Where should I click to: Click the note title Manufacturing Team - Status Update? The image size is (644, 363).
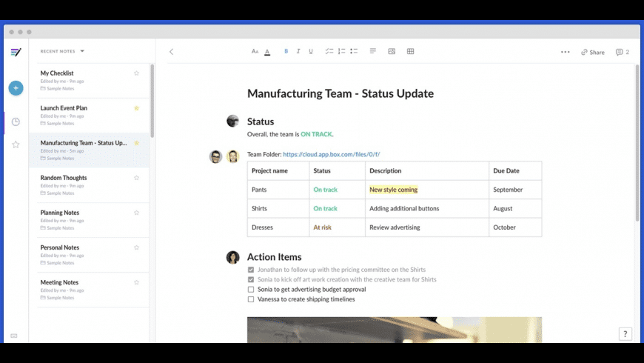341,94
